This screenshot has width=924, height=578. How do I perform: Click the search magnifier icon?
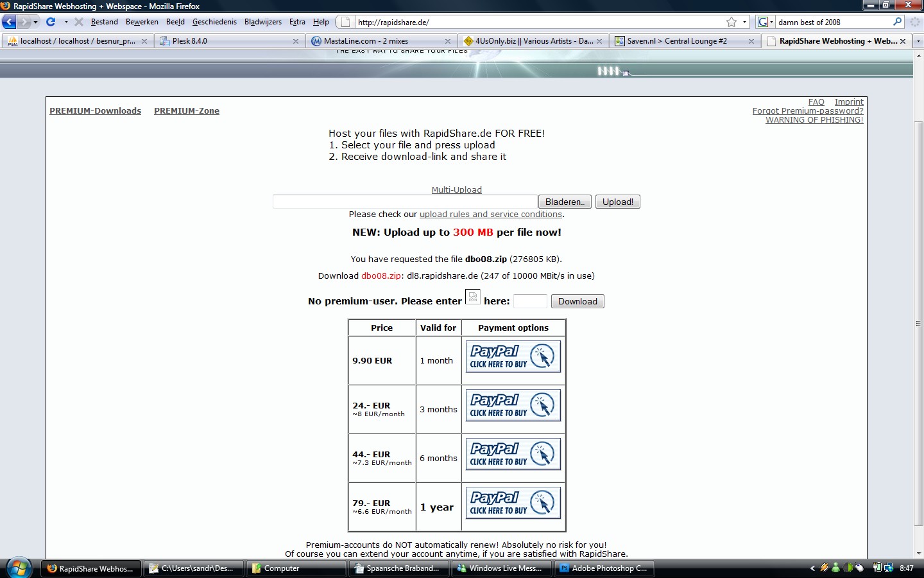tap(897, 22)
